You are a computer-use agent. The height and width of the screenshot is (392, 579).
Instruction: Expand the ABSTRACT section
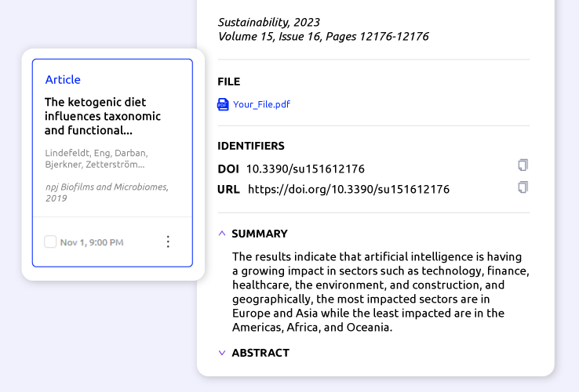click(222, 353)
